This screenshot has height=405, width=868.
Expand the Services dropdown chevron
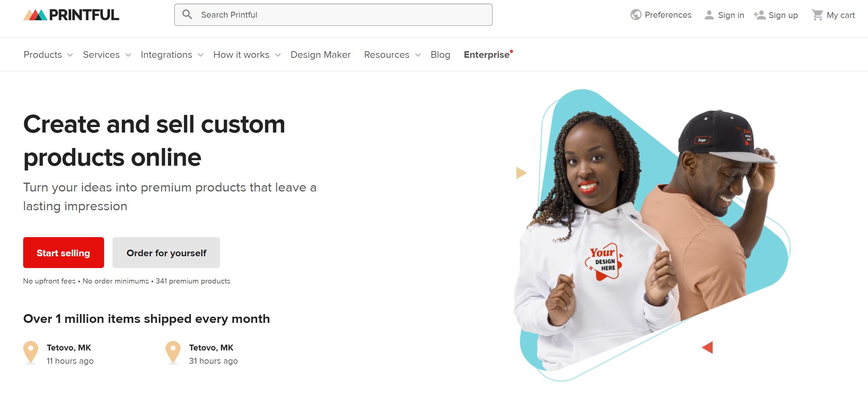pos(128,55)
